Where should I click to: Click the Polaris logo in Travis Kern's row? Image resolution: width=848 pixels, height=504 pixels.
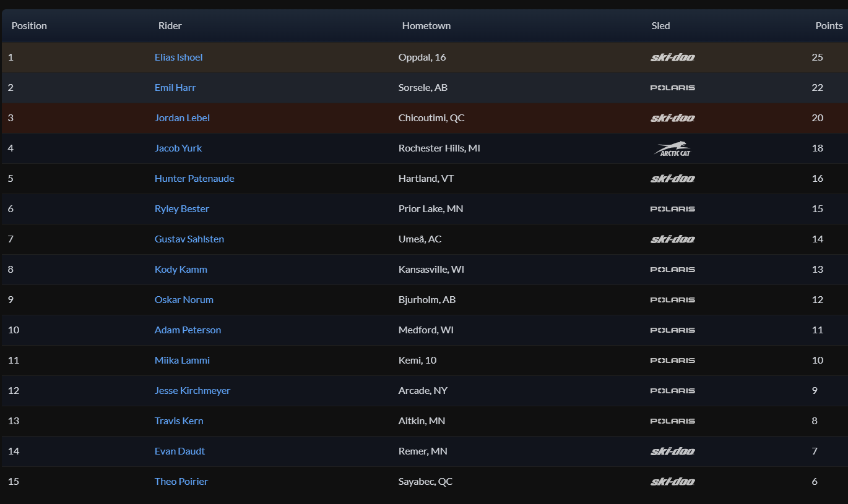coord(673,421)
